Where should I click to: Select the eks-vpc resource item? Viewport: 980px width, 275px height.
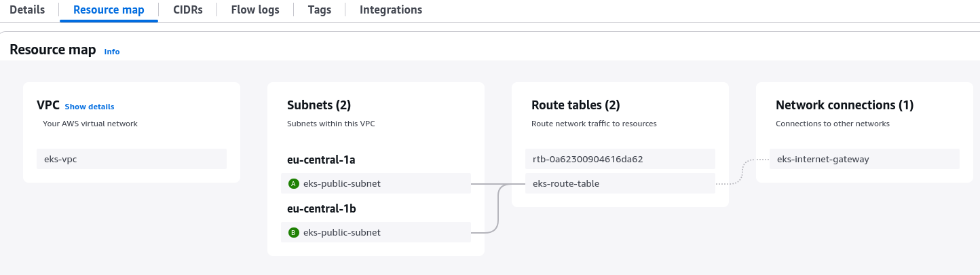tap(131, 159)
